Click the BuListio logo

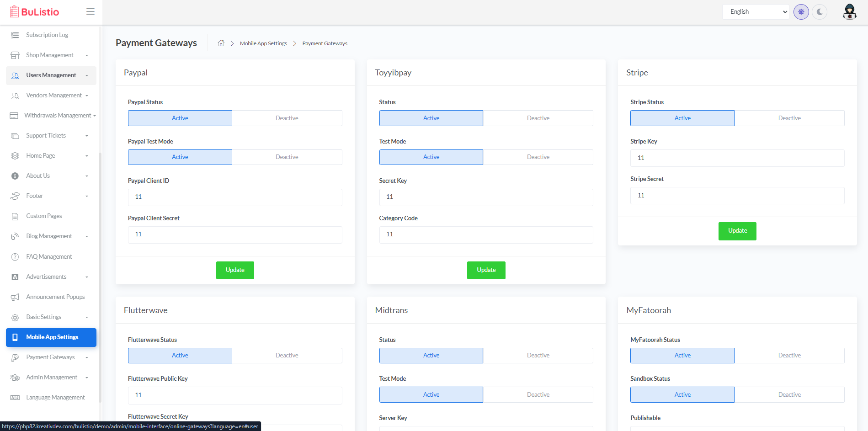[34, 11]
